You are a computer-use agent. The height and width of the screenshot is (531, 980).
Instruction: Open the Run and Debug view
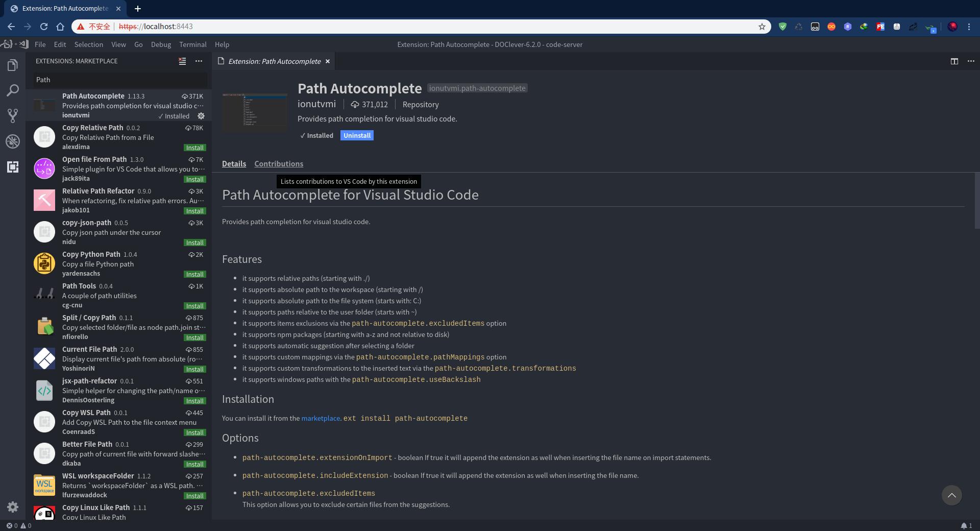coord(12,141)
